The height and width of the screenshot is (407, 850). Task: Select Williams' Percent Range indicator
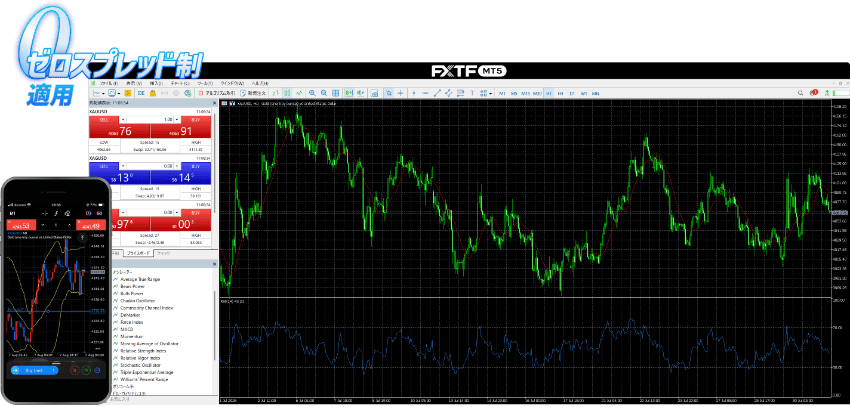[144, 379]
